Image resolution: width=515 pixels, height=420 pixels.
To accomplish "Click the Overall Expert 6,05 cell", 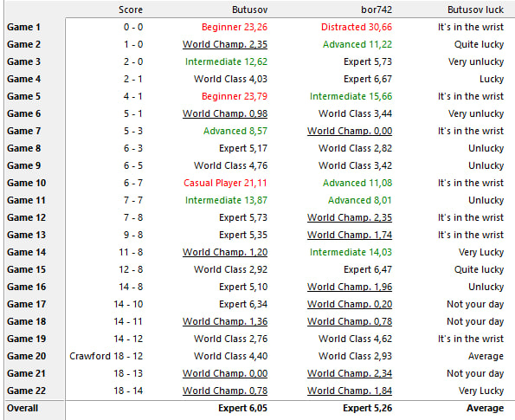I will 242,408.
